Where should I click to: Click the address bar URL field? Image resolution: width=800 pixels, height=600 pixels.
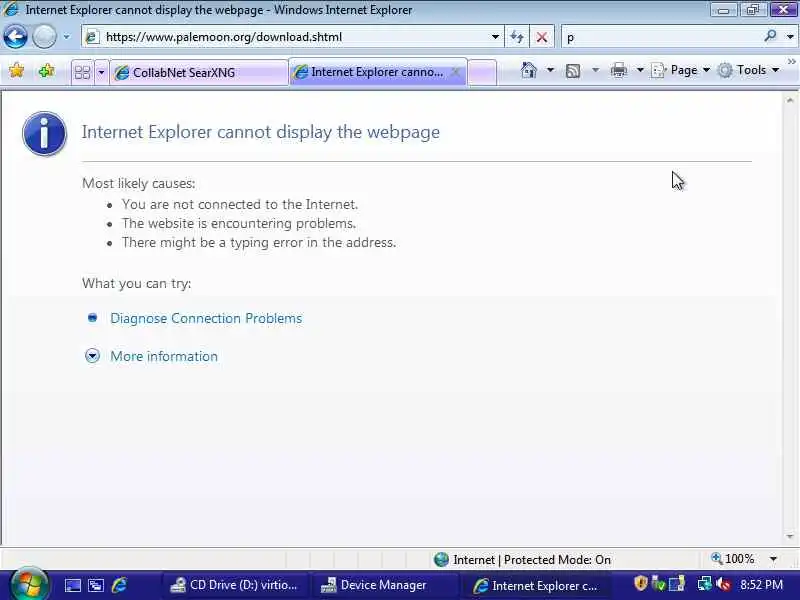coord(286,37)
